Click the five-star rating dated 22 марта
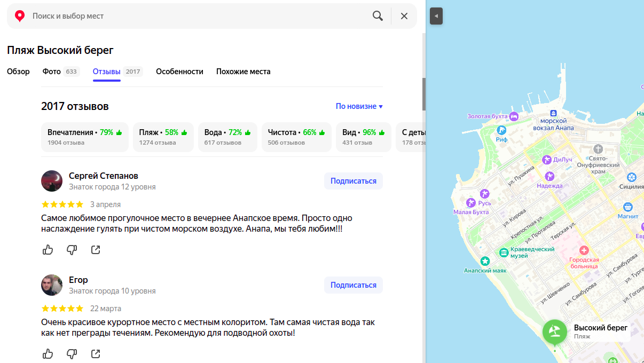The width and height of the screenshot is (644, 363). [x=62, y=309]
